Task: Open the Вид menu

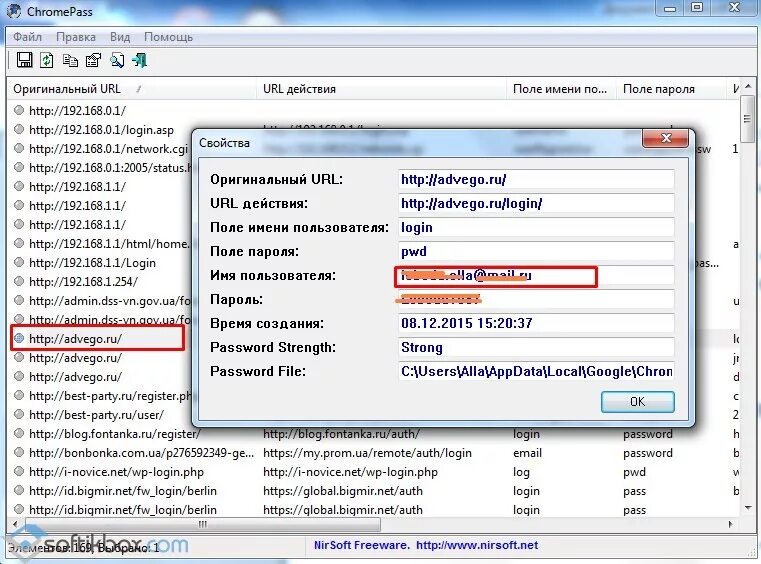Action: tap(120, 37)
